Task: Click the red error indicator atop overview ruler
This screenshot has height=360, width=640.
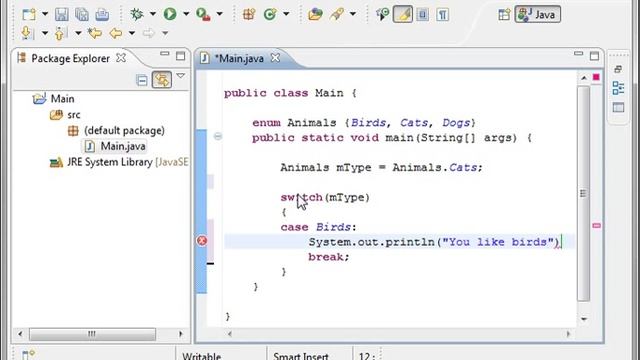Action: click(596, 77)
